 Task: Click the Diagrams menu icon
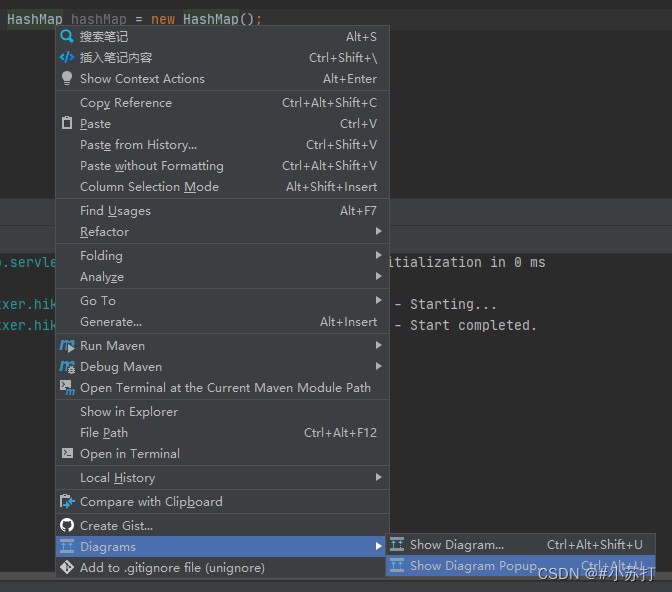click(67, 546)
